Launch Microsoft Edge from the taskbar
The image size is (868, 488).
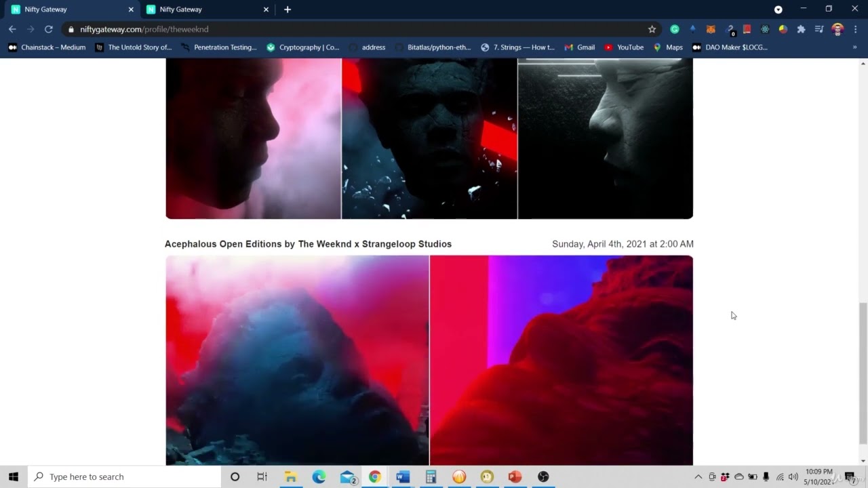pyautogui.click(x=319, y=476)
